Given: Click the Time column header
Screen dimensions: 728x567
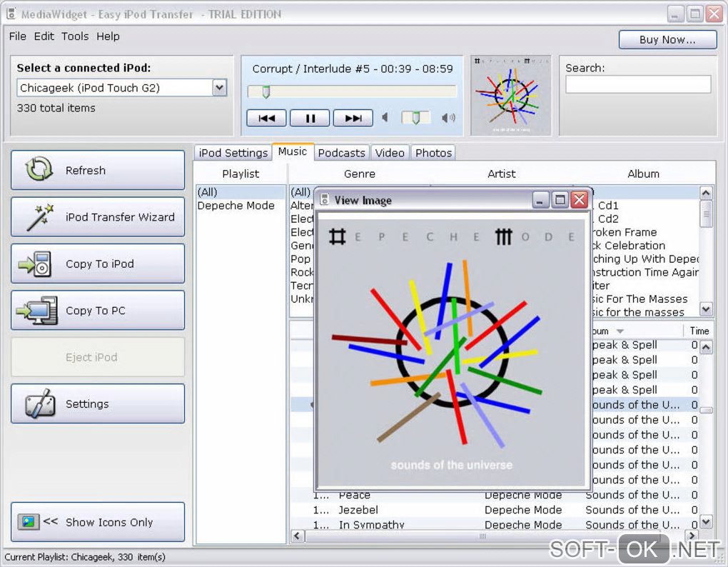Looking at the screenshot, I should (x=699, y=331).
